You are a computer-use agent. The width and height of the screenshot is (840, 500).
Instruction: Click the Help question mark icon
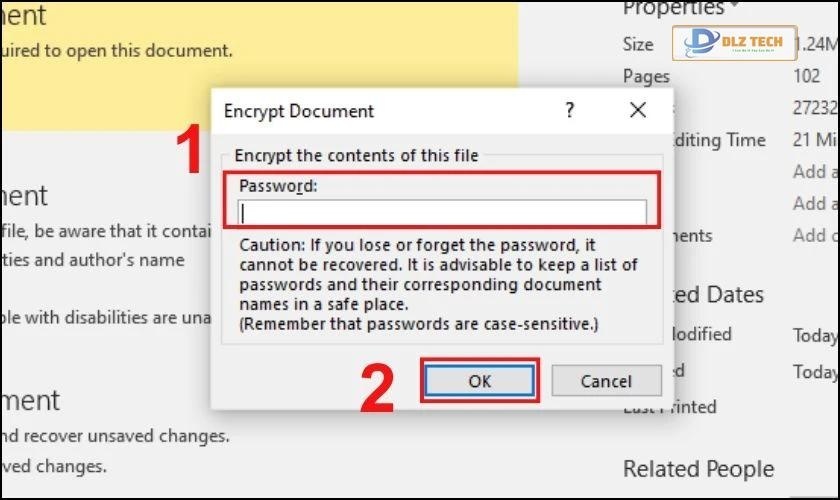[x=569, y=110]
